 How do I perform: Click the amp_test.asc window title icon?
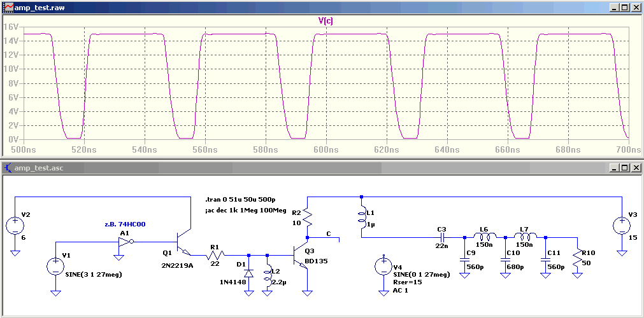point(8,167)
